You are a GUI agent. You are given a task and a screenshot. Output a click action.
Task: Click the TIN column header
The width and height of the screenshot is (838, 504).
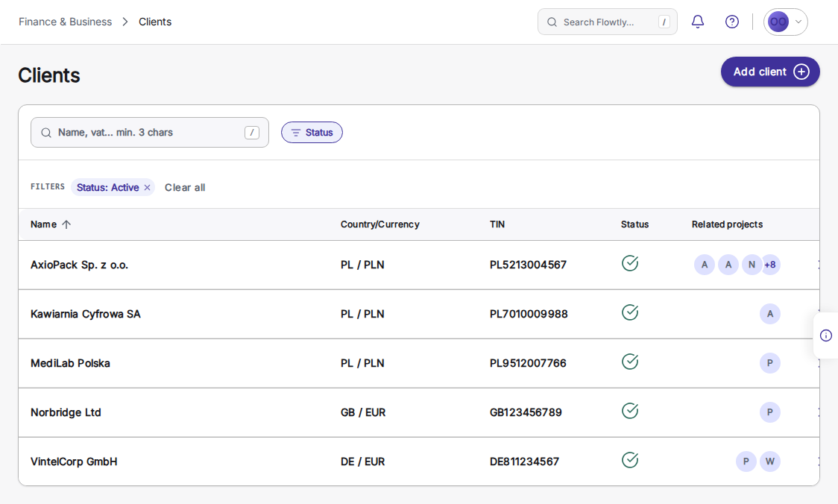point(497,224)
